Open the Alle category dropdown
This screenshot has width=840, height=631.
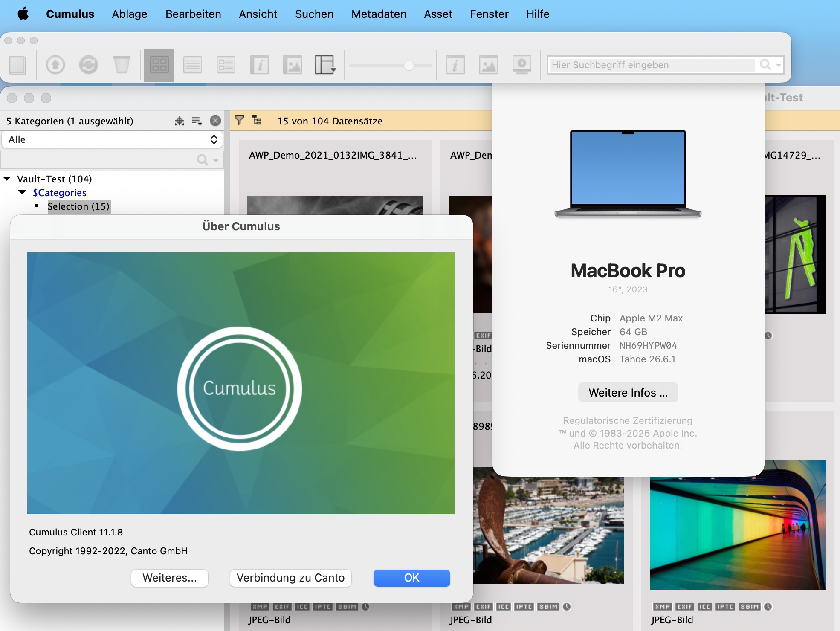pos(112,139)
